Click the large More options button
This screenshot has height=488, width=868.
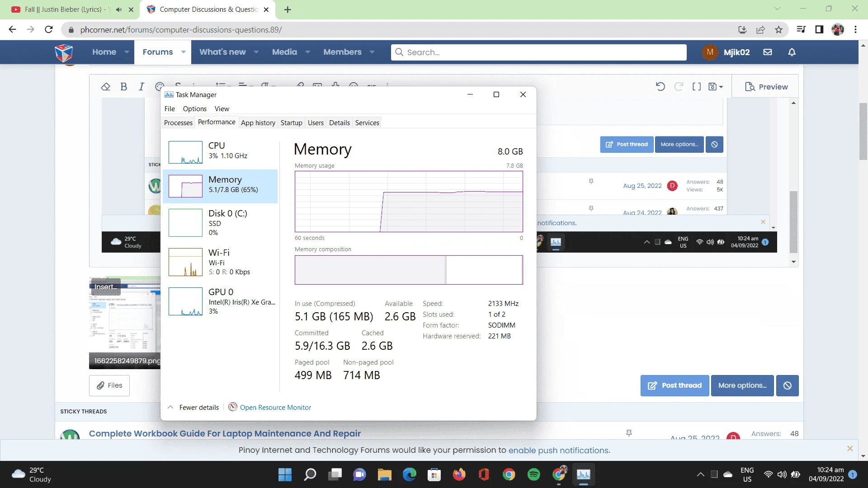point(742,385)
